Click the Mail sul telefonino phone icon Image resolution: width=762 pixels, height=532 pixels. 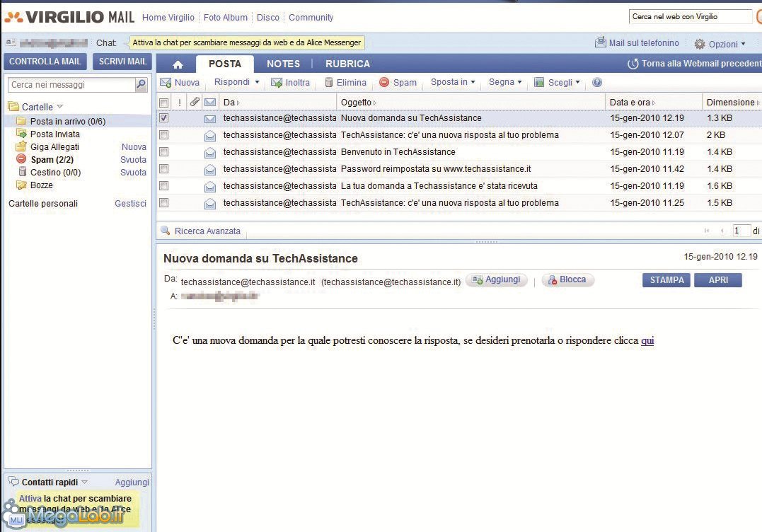[601, 42]
